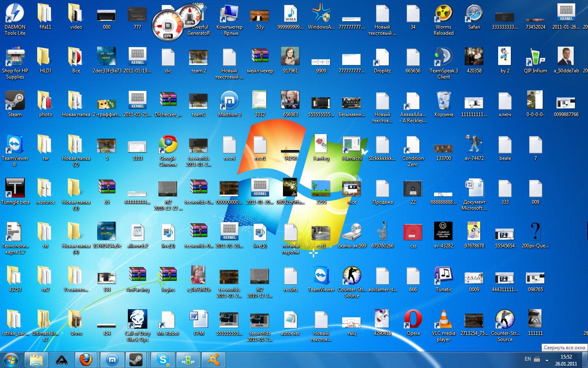Screen dimensions: 588x368
Task: Open the Фото folder
Action: pyautogui.click(x=76, y=323)
